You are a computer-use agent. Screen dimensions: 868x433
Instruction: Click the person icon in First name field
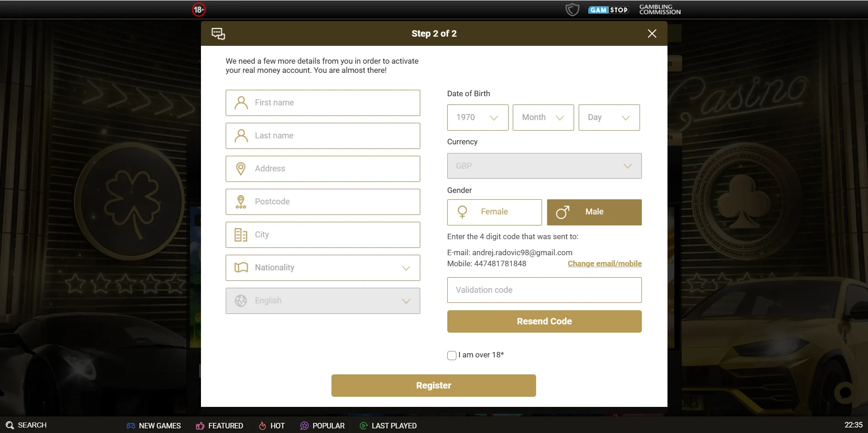[241, 103]
